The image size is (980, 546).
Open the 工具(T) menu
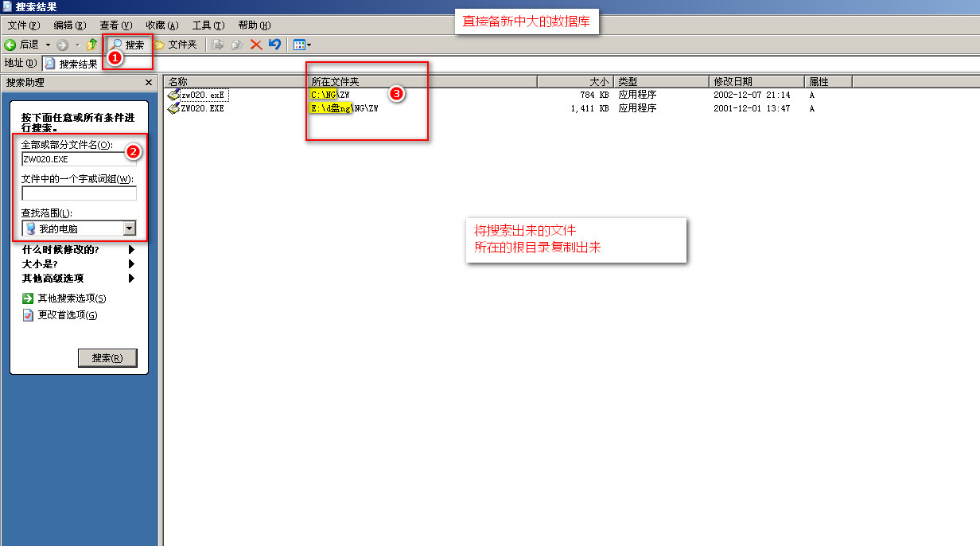coord(208,25)
